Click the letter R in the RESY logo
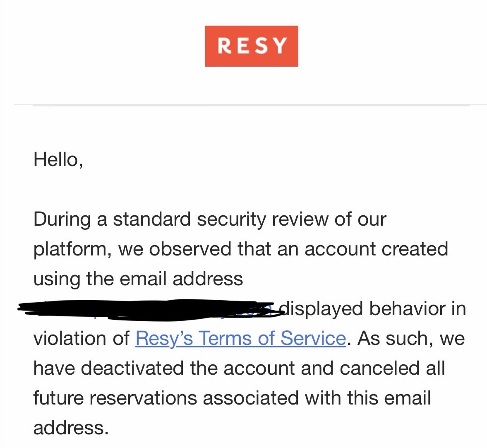 click(225, 46)
